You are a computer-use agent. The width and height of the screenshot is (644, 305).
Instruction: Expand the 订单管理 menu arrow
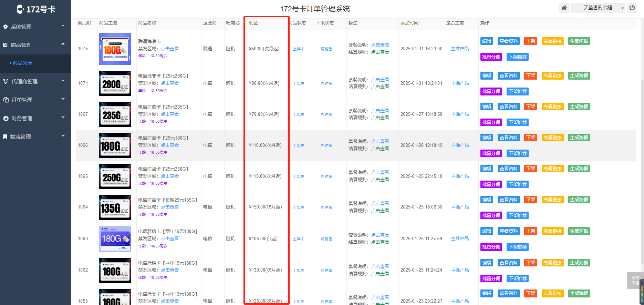(63, 99)
